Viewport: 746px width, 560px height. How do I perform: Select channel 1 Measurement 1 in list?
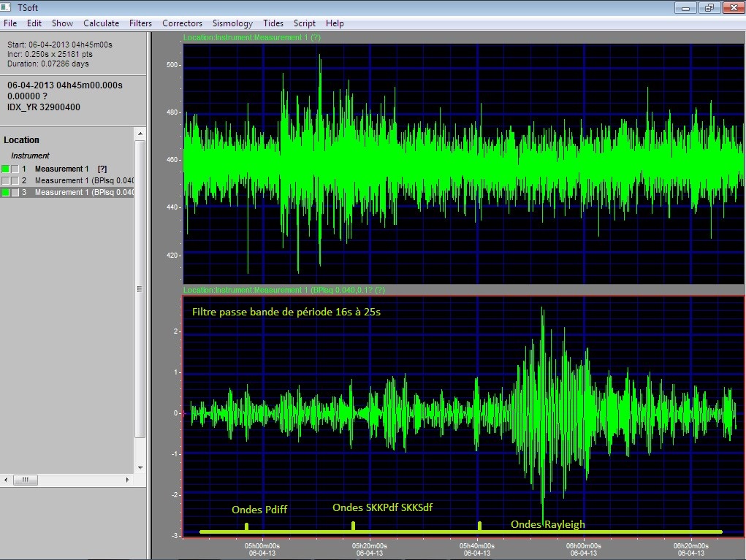click(x=61, y=169)
